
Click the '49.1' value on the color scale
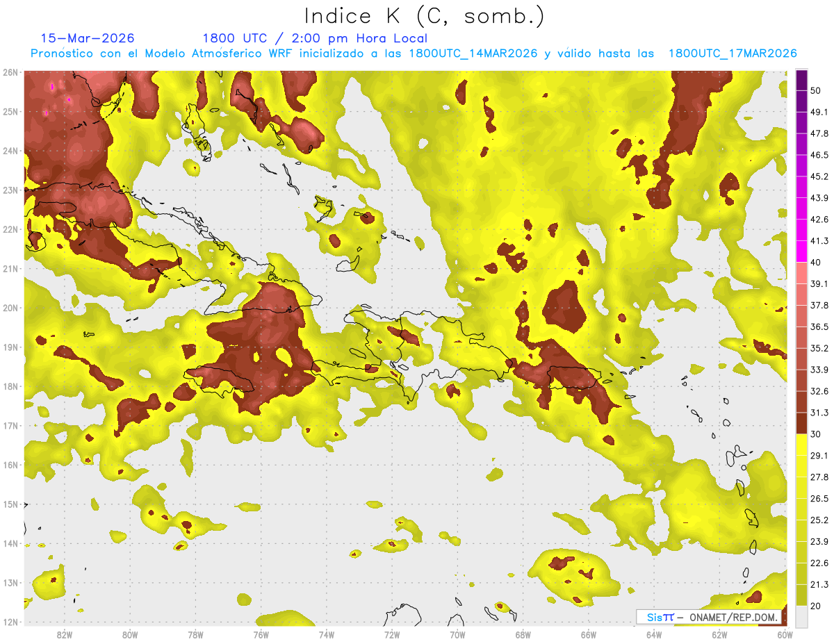(x=820, y=112)
